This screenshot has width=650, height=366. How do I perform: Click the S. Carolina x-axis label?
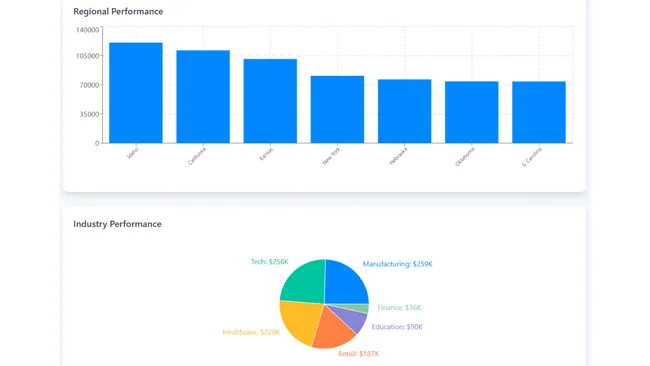[532, 157]
